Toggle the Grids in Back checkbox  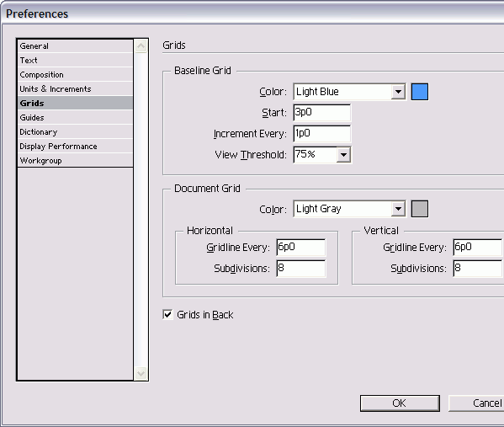click(x=167, y=314)
